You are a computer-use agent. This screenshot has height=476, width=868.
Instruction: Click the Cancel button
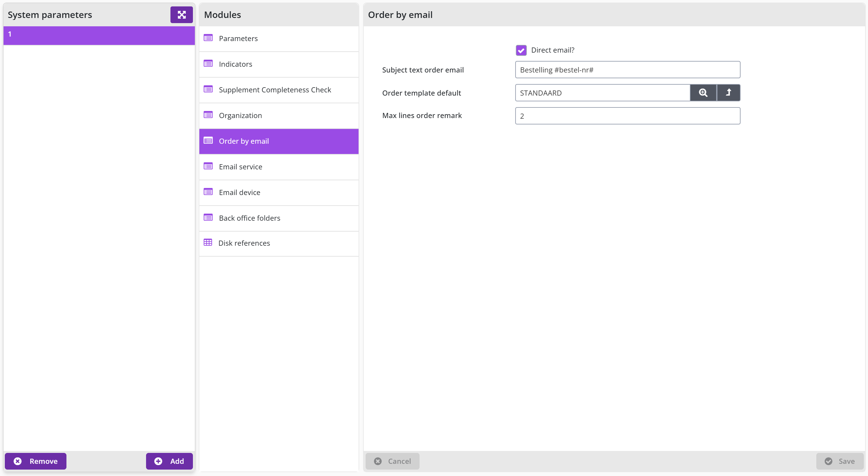point(392,461)
